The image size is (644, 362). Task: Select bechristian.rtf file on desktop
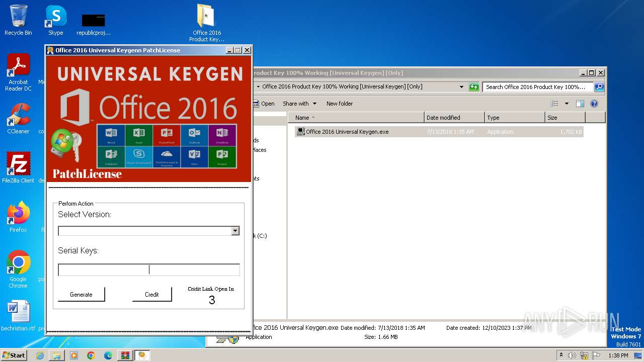pyautogui.click(x=18, y=316)
